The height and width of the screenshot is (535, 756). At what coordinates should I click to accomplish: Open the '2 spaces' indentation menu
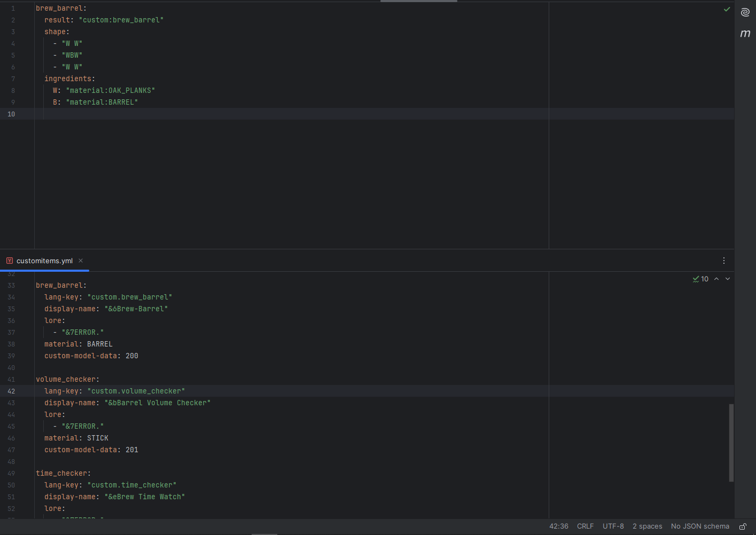647,526
